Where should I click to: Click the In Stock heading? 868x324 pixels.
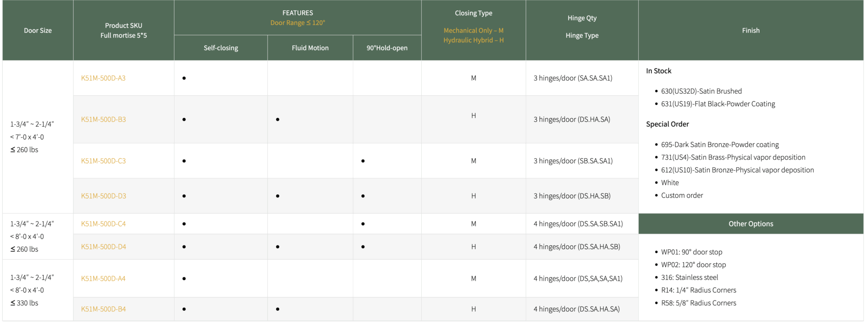coord(659,71)
